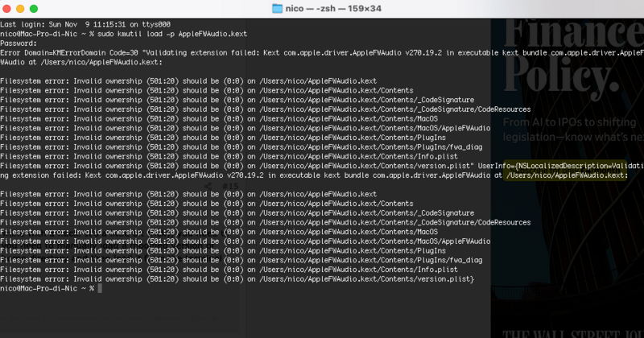Close the Terminal window with red button

click(6, 9)
